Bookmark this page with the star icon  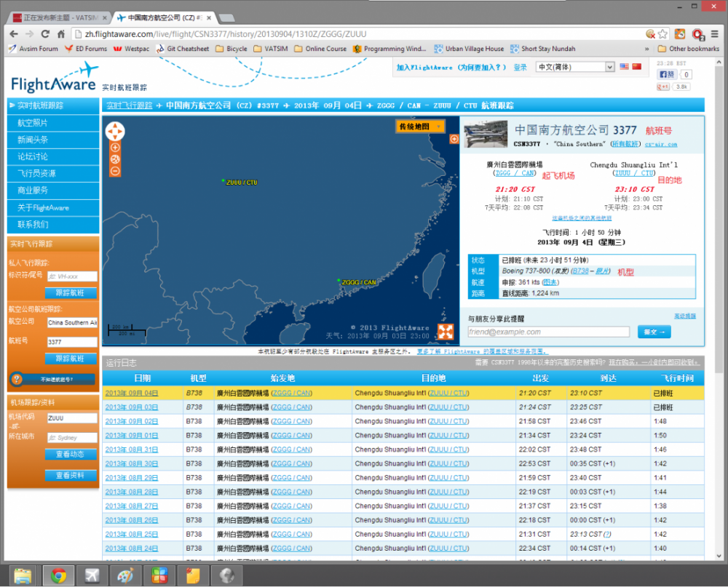coord(662,34)
